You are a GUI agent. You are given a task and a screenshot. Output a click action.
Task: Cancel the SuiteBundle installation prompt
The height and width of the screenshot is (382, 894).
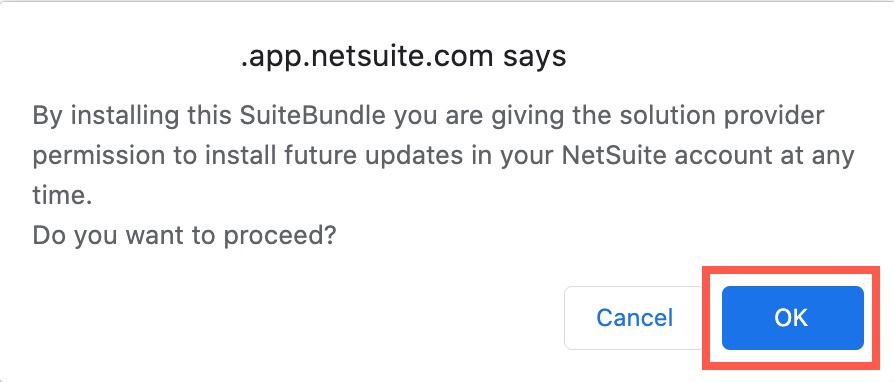(x=635, y=318)
